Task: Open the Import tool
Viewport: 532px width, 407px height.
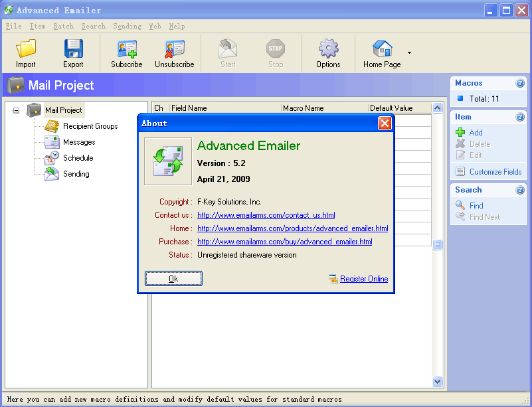Action: coord(25,52)
